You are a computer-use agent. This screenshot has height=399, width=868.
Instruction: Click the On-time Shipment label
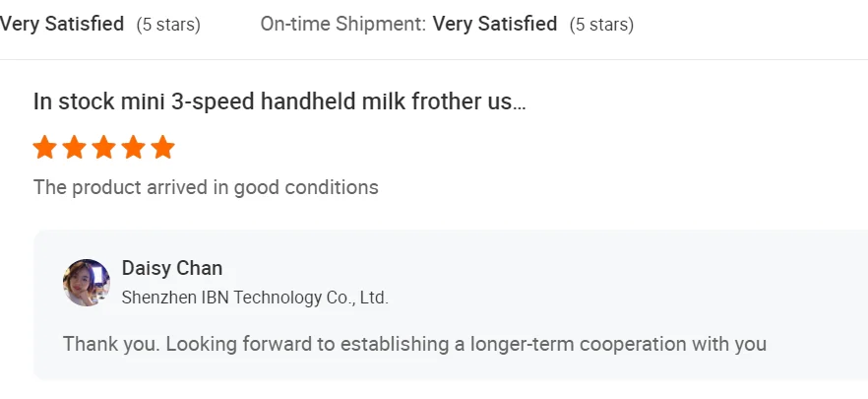click(343, 24)
